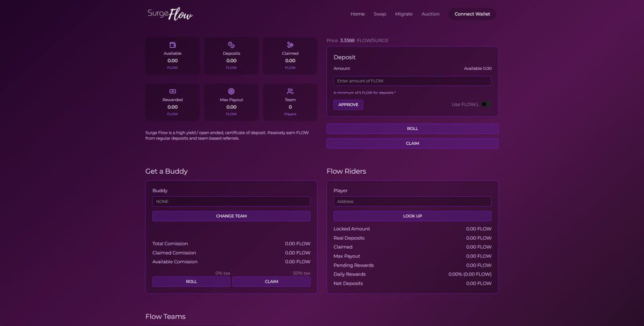644x326 pixels.
Task: Click the Pending Rewards row label
Action: [354, 265]
